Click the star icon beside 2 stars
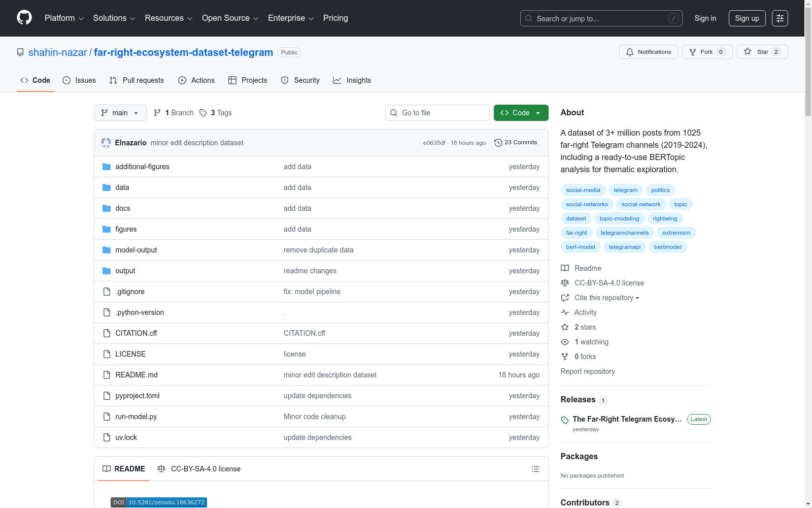The height and width of the screenshot is (508, 812). [565, 327]
